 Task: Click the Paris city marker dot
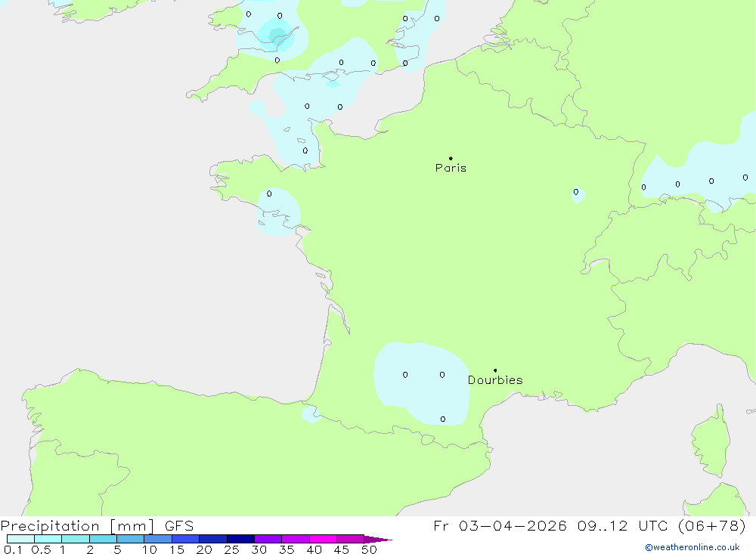451,159
